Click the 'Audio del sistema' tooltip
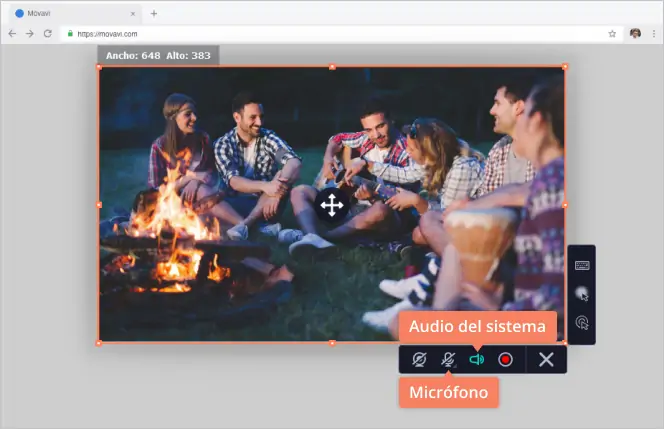The width and height of the screenshot is (664, 429). 477,327
